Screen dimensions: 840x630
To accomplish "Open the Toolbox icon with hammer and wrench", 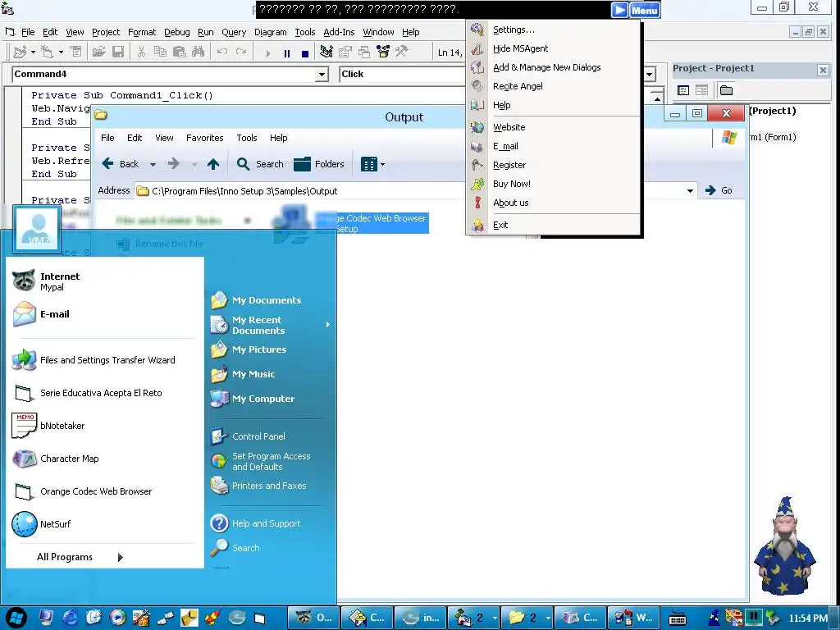I will (x=401, y=52).
